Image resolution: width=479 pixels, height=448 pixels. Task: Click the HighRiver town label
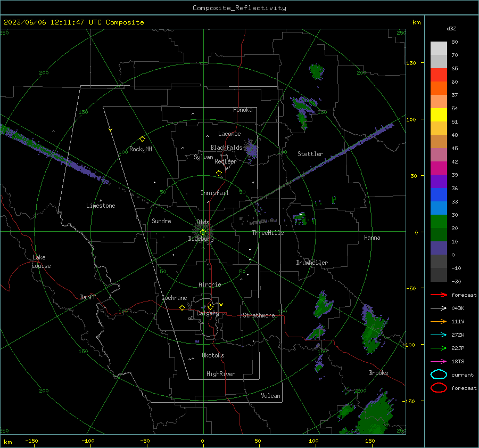tap(221, 374)
